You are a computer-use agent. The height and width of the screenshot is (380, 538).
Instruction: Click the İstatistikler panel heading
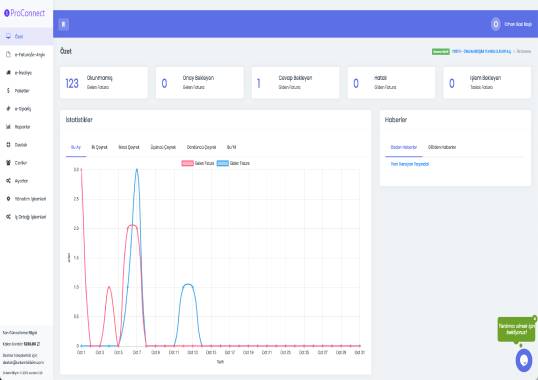coord(79,120)
